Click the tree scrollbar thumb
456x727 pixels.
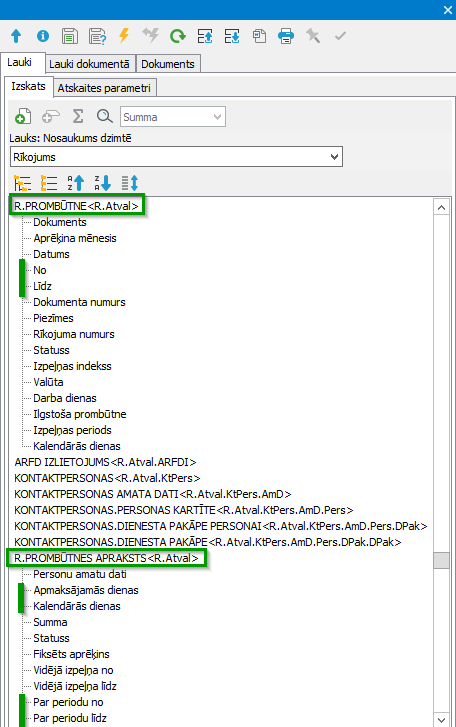(x=441, y=560)
